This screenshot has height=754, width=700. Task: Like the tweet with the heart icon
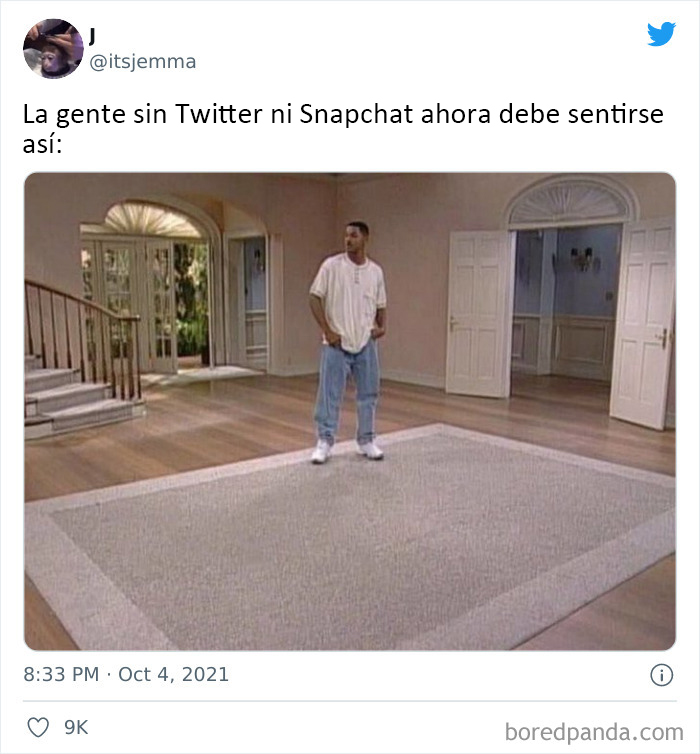pyautogui.click(x=38, y=727)
